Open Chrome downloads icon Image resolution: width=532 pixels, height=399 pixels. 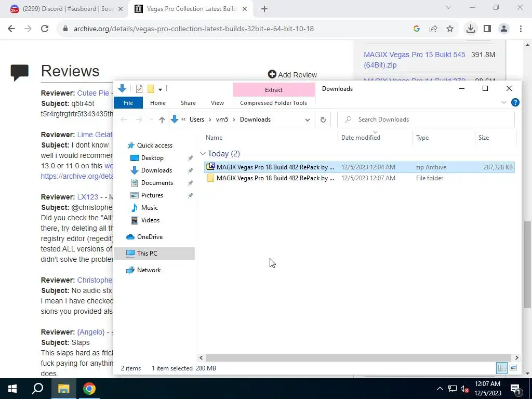coord(471,29)
